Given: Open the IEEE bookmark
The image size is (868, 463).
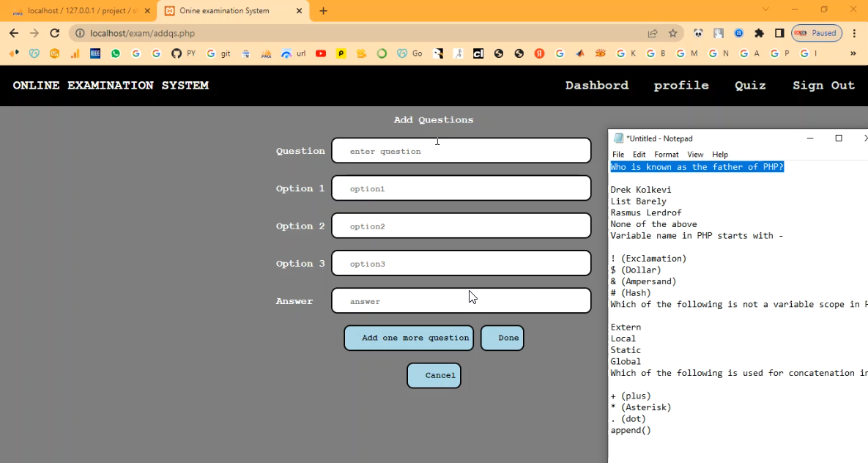Looking at the screenshot, I should 95,53.
